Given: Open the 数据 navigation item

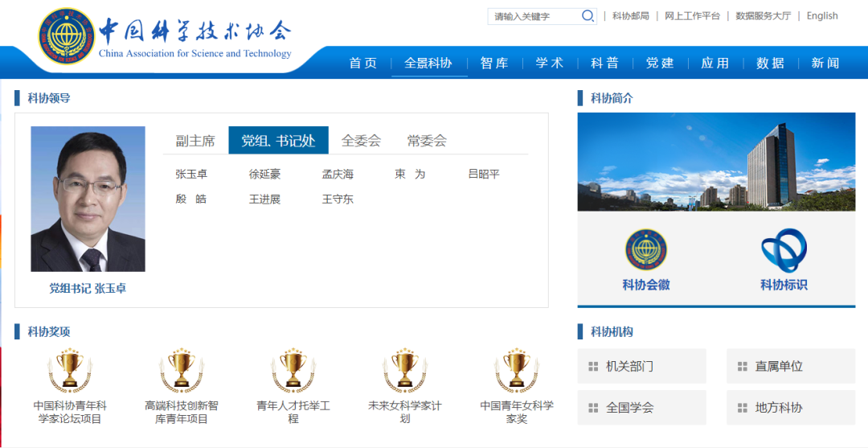Looking at the screenshot, I should tap(771, 63).
